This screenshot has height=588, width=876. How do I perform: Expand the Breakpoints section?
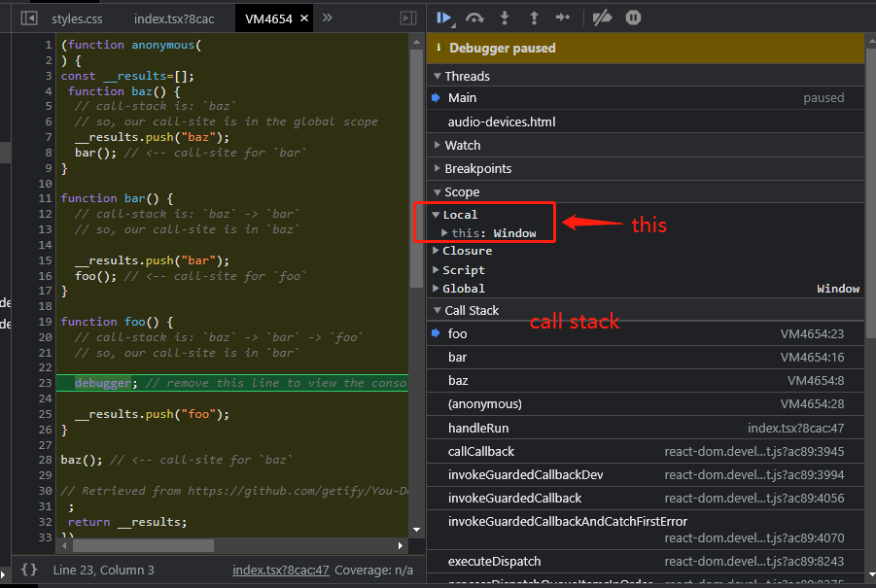pyautogui.click(x=477, y=168)
